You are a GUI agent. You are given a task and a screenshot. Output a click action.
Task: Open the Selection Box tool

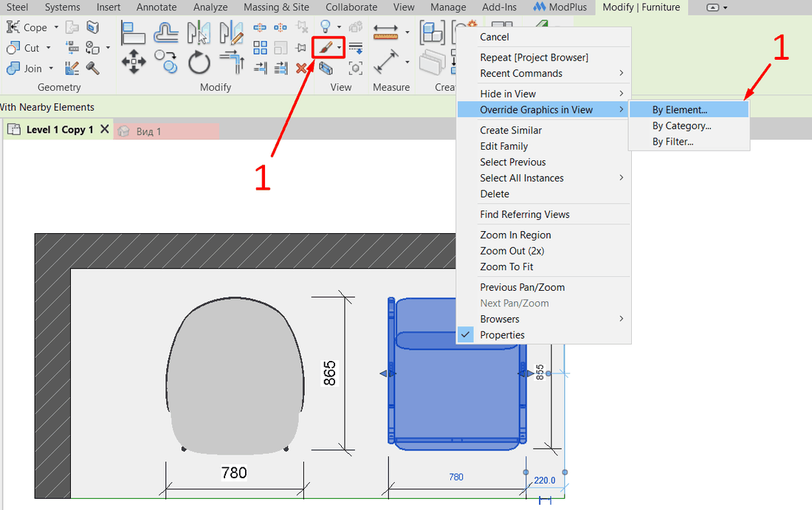coord(326,68)
